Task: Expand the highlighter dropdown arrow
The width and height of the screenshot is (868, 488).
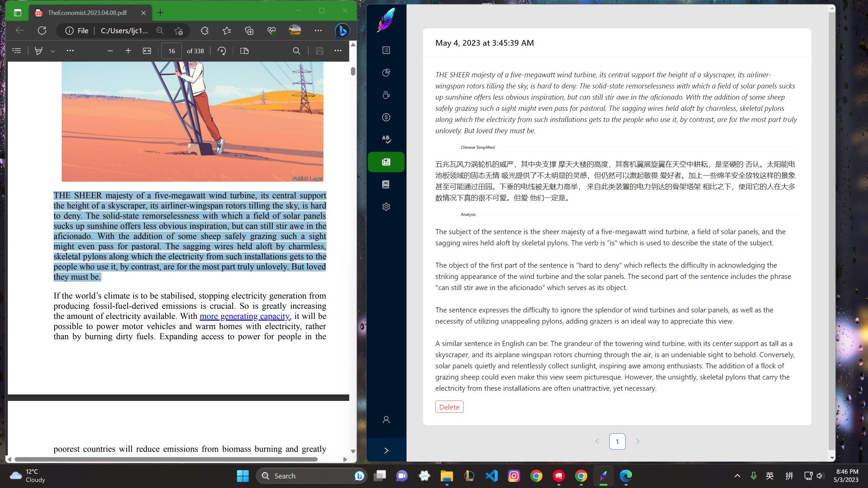Action: (x=53, y=51)
